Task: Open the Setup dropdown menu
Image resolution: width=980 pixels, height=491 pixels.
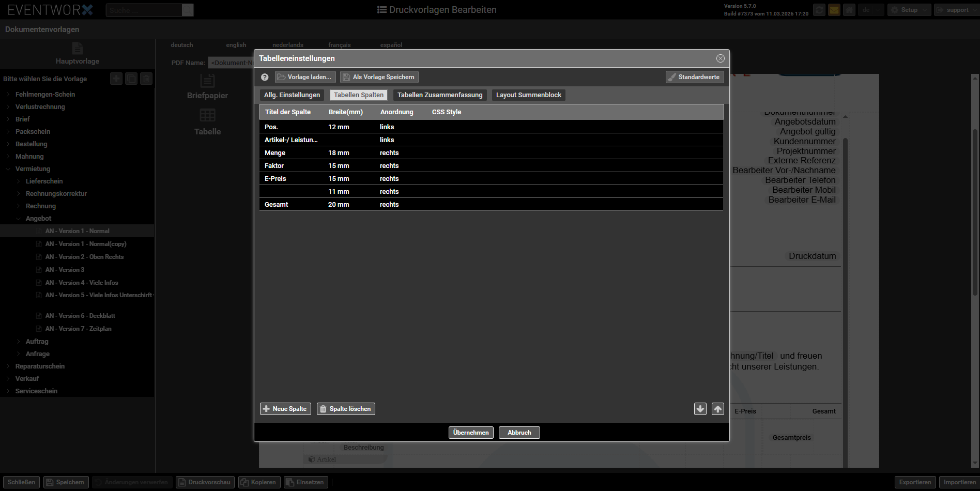Action: (909, 10)
